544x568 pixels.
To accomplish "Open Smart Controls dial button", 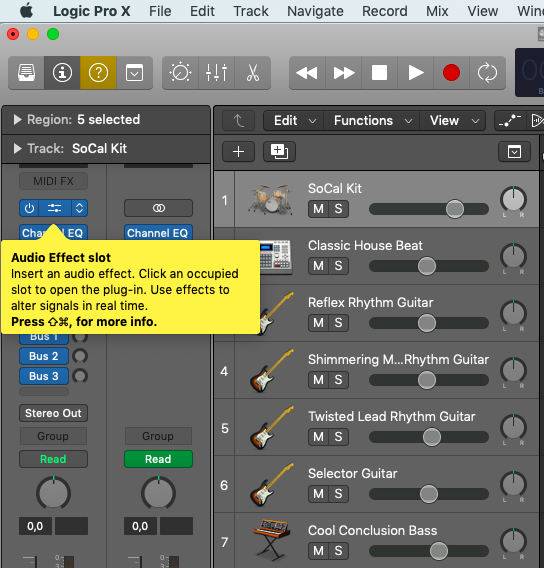I will point(180,73).
